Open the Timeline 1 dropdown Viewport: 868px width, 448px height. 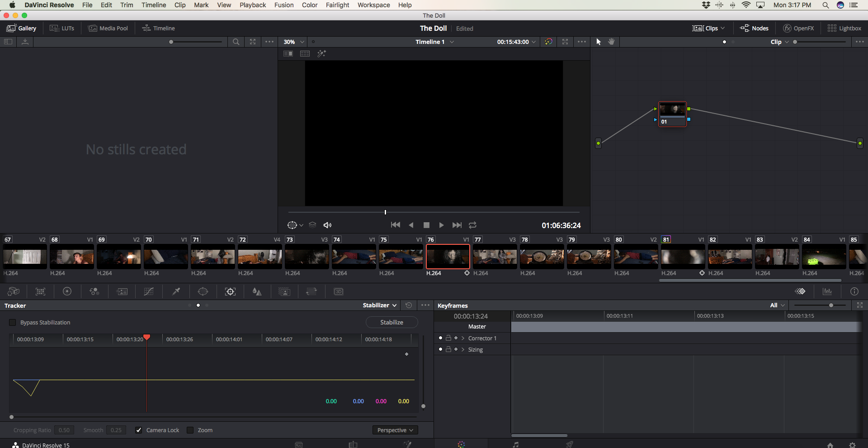coord(434,42)
